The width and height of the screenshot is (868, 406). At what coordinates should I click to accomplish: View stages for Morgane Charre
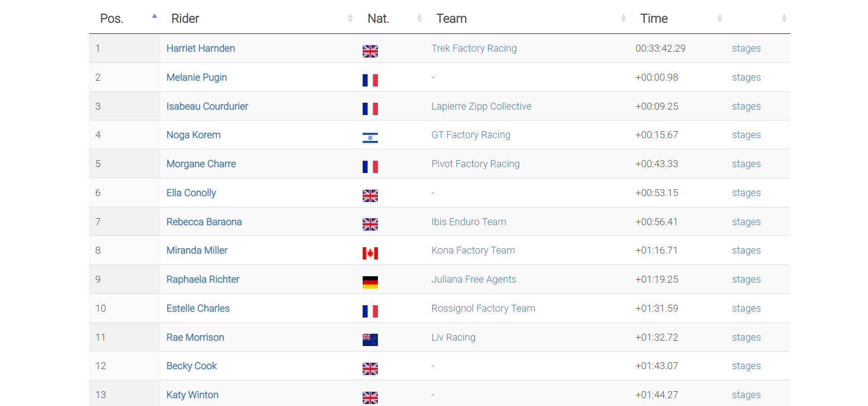(x=746, y=164)
